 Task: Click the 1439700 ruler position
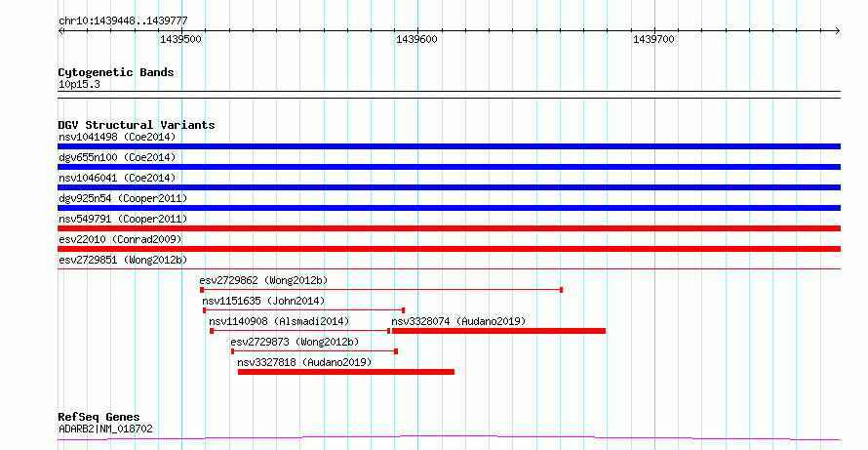[653, 39]
